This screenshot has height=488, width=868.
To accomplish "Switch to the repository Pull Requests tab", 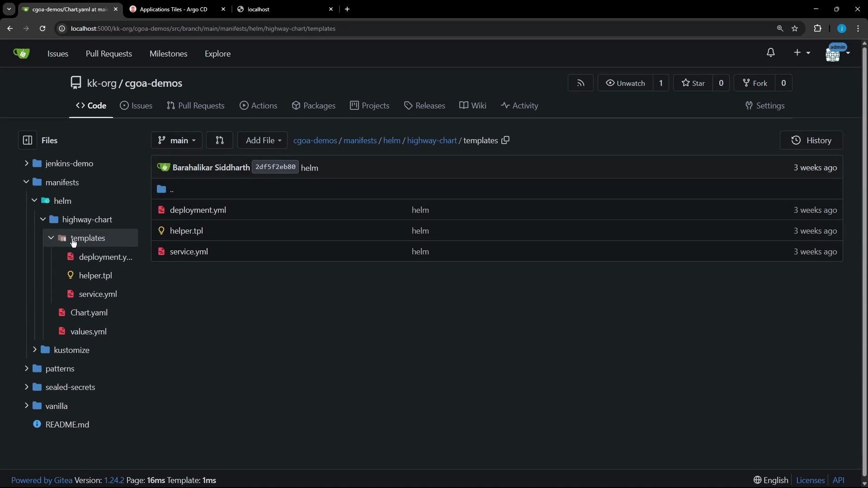I will (196, 106).
